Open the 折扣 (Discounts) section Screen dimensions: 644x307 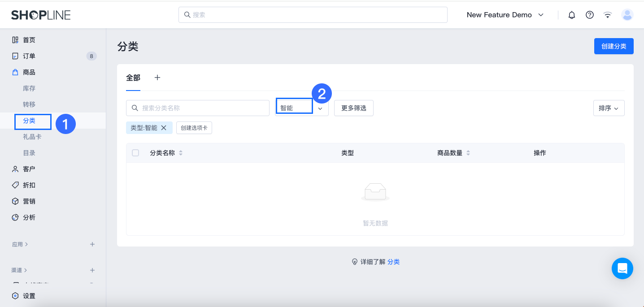pyautogui.click(x=29, y=185)
